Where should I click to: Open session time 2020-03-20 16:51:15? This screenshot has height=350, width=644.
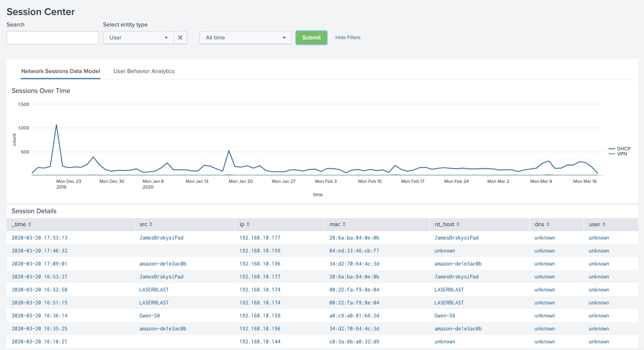(40, 303)
